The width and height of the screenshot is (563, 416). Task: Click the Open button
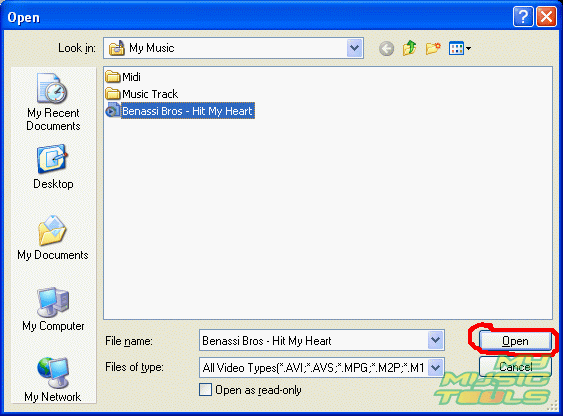pos(515,341)
